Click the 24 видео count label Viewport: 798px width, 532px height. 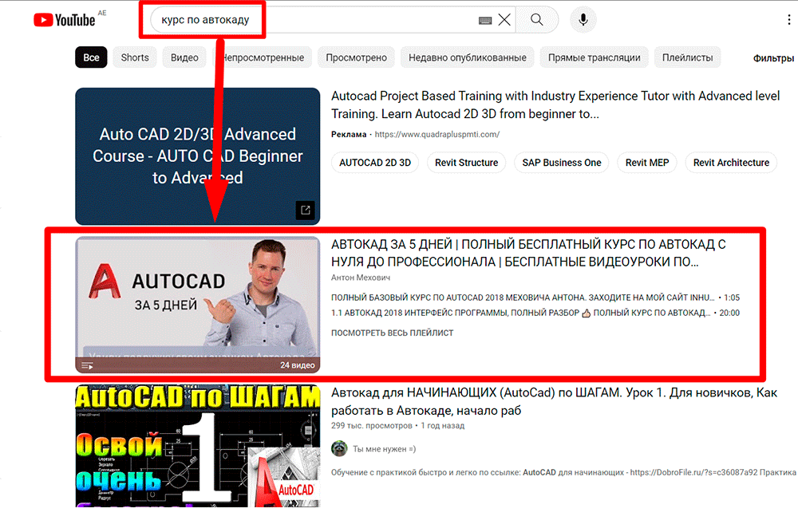297,365
